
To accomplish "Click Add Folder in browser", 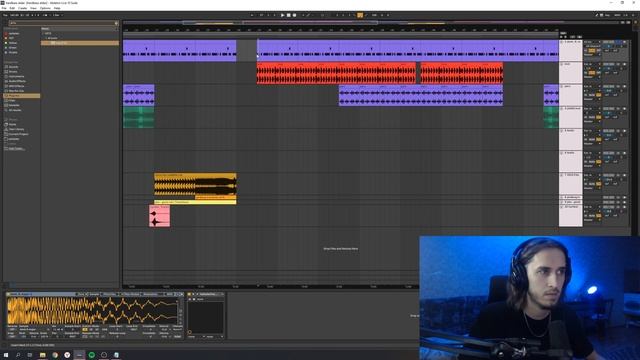I will [x=16, y=149].
